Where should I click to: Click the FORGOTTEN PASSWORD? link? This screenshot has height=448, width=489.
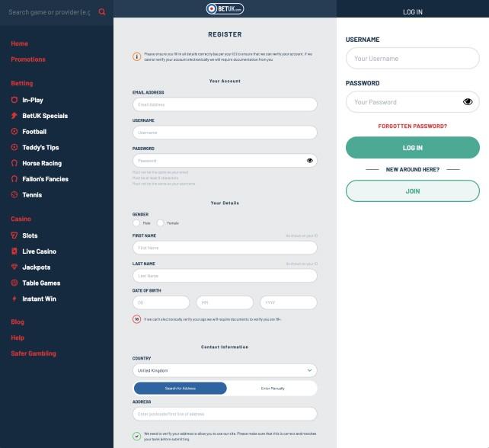click(x=412, y=126)
